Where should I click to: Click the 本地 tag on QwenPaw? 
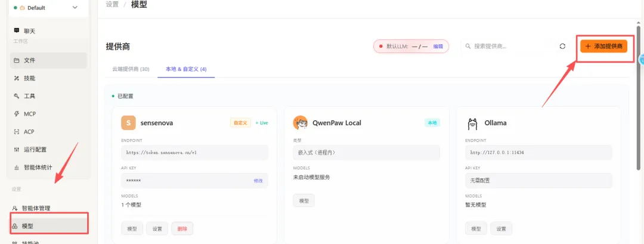pos(432,123)
